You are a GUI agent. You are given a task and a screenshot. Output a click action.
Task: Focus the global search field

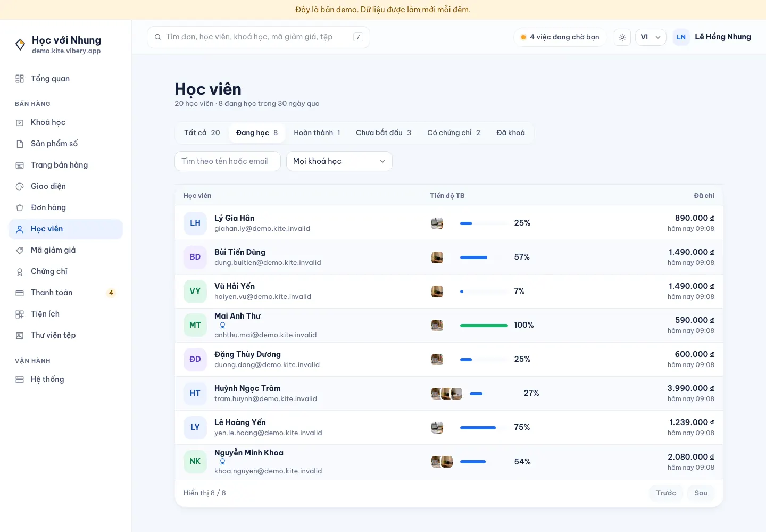(259, 37)
